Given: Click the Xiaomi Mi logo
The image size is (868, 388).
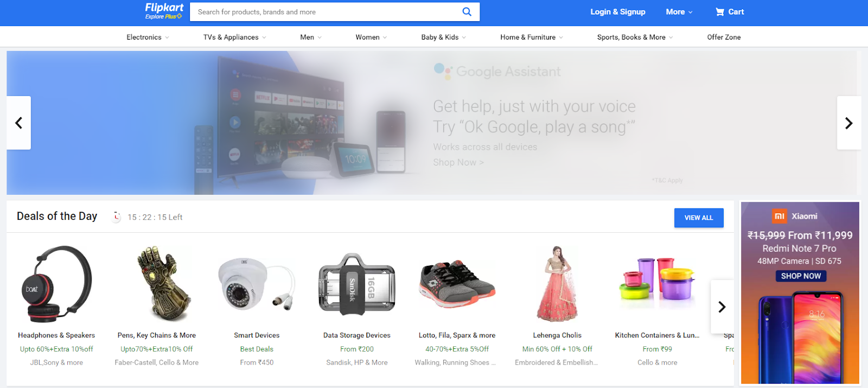Looking at the screenshot, I should [780, 216].
